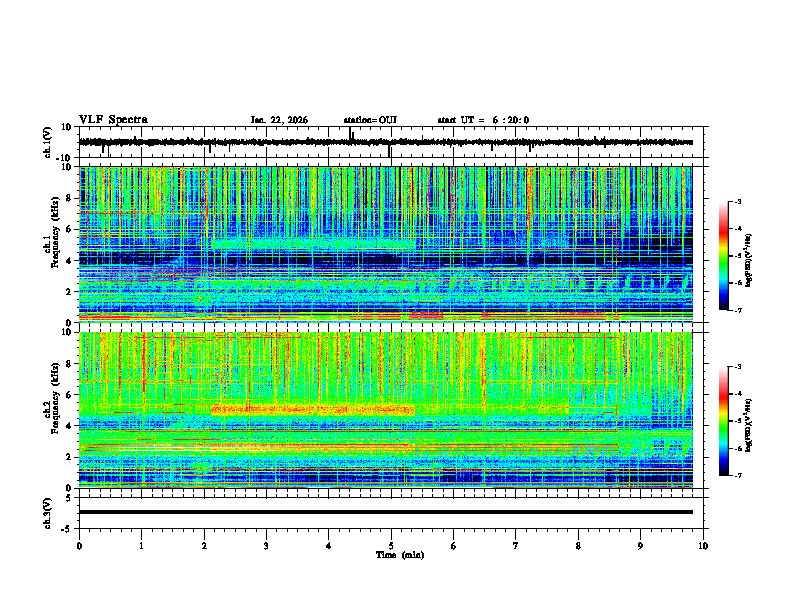Click the "6" tick on the time axis

coord(454,546)
